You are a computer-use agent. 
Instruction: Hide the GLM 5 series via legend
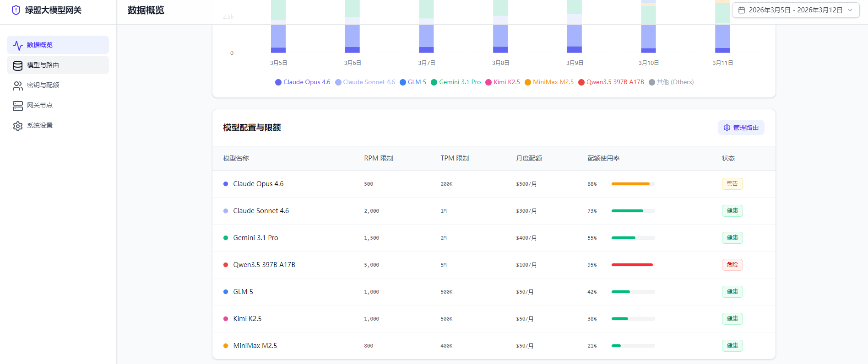[413, 82]
